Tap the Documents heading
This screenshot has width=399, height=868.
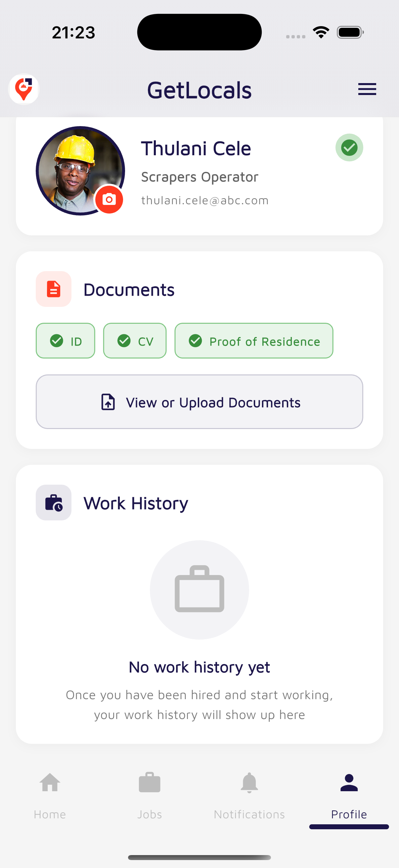point(129,290)
